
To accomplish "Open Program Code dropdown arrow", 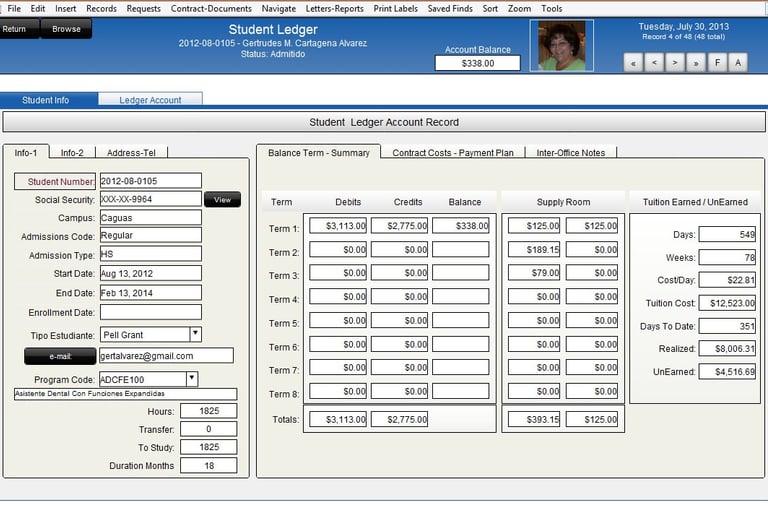I will pos(192,379).
